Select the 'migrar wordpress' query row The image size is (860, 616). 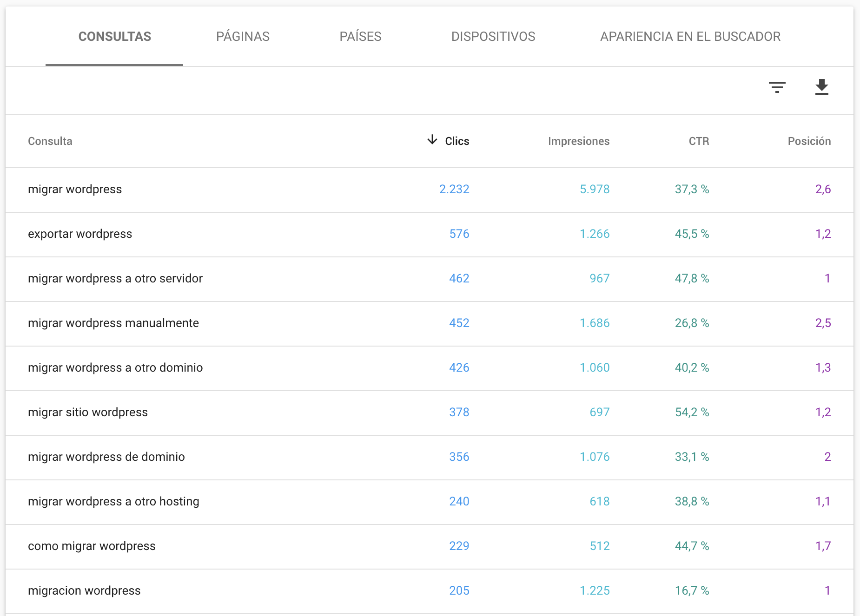pos(430,190)
